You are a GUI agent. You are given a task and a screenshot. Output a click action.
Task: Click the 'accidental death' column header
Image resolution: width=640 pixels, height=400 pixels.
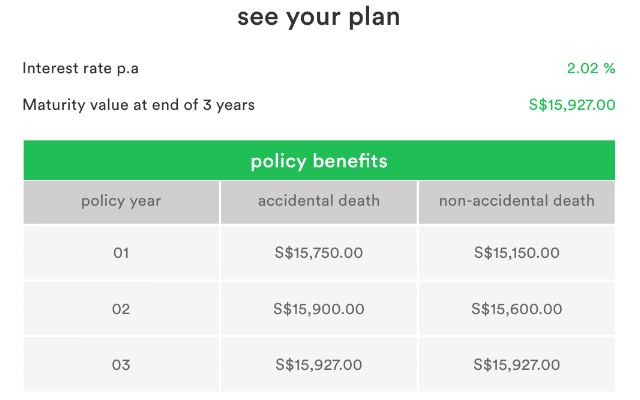319,202
